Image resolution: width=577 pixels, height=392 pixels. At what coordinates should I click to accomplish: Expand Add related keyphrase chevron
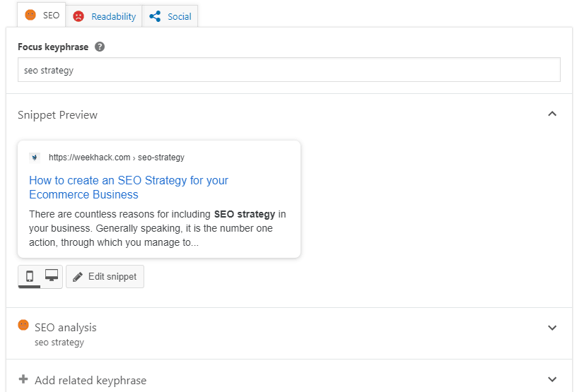pos(552,379)
